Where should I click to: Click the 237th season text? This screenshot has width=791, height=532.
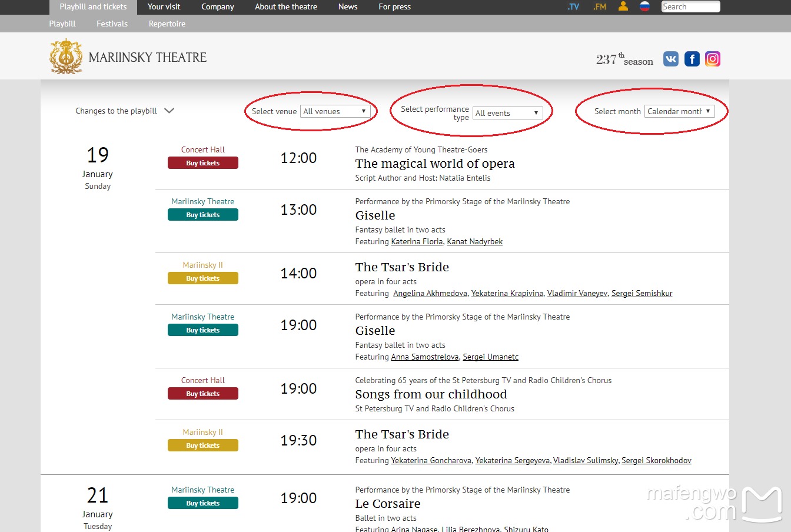[x=624, y=59]
